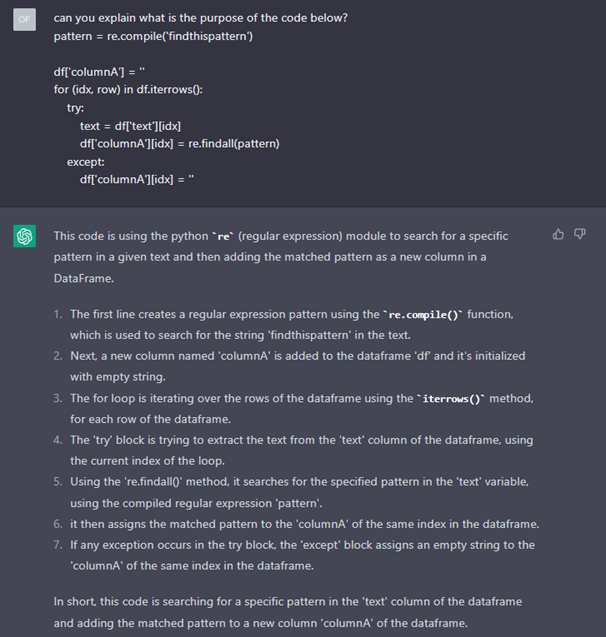Viewport: 606px width, 637px height.
Task: Click the thumbs up feedback icon
Action: click(x=558, y=234)
